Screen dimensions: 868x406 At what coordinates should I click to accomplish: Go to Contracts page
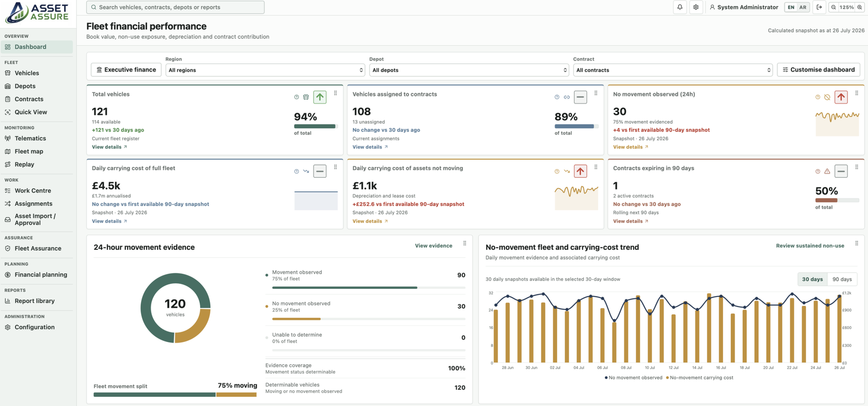click(x=37, y=99)
